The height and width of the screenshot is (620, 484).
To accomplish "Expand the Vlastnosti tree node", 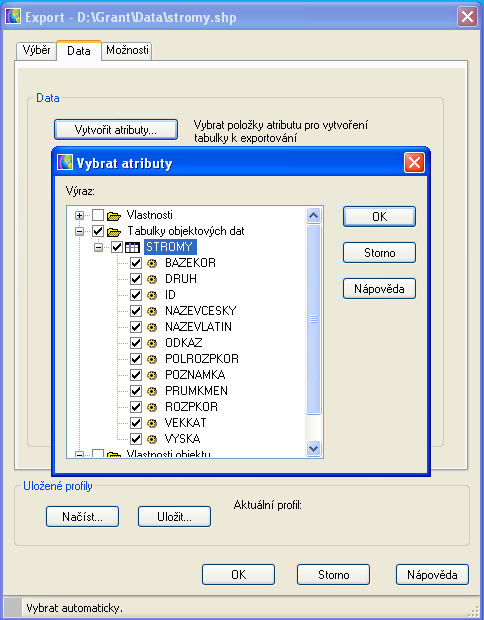I will tap(79, 215).
